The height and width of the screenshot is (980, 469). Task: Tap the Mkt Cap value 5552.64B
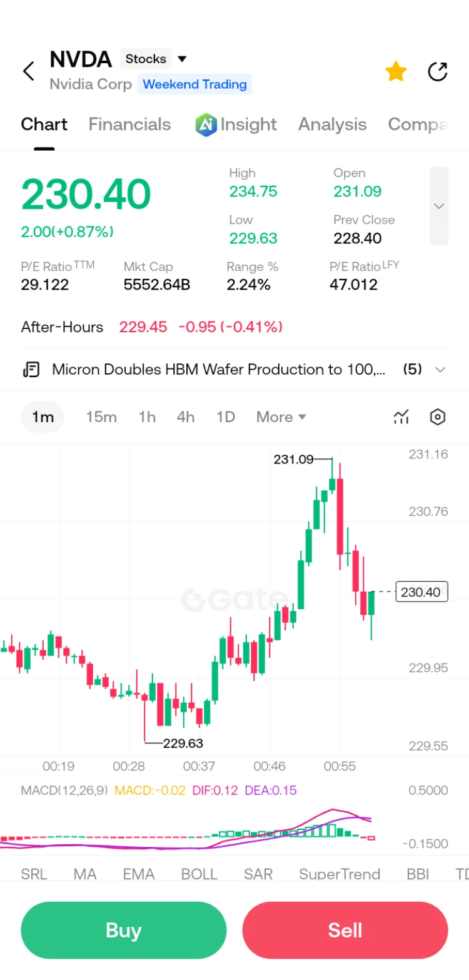[157, 285]
